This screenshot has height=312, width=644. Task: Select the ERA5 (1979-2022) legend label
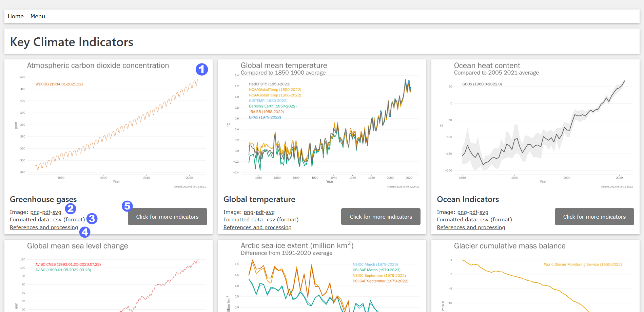265,117
